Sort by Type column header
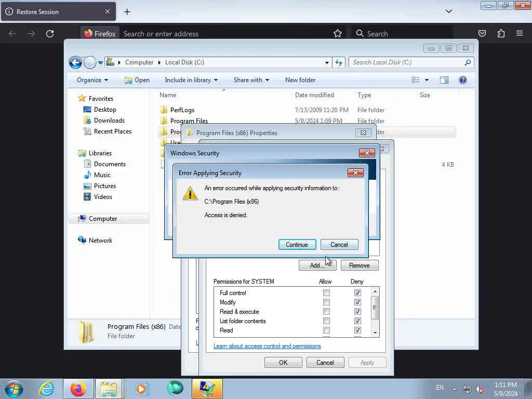 click(364, 95)
